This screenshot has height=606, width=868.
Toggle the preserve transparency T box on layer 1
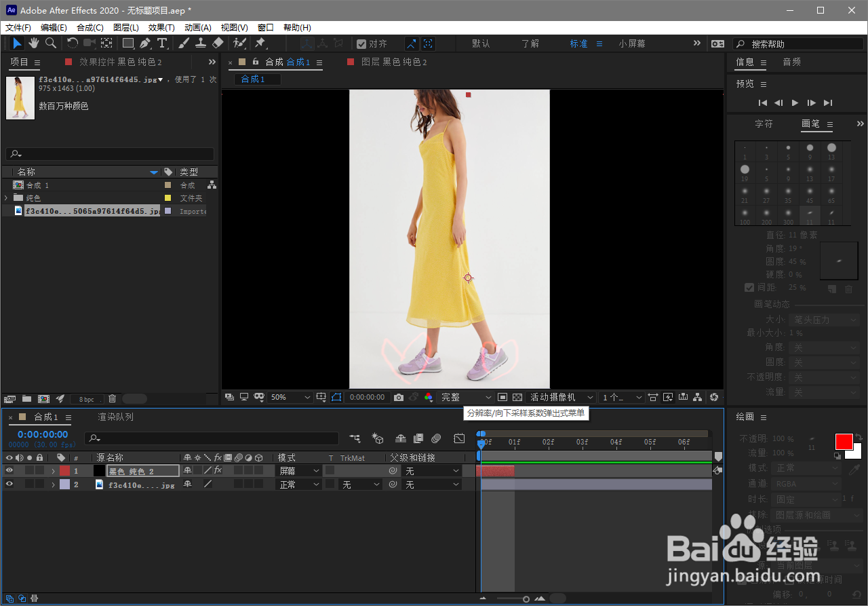point(330,470)
